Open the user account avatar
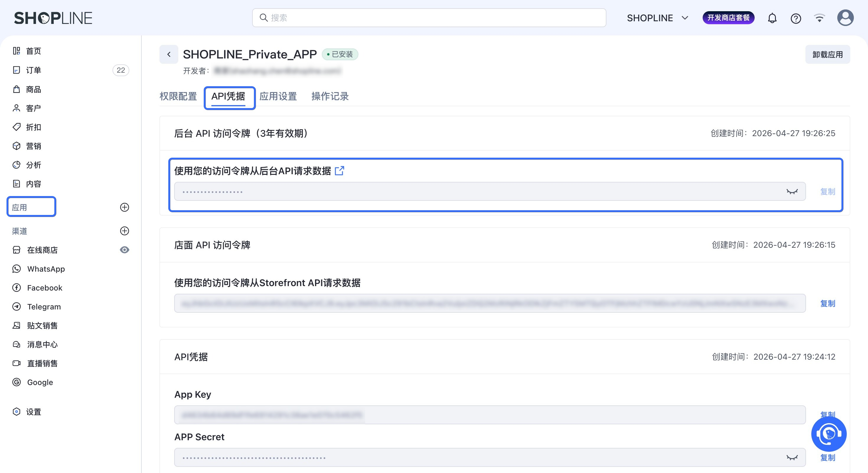Screen dimensions: 868x473 [x=845, y=18]
